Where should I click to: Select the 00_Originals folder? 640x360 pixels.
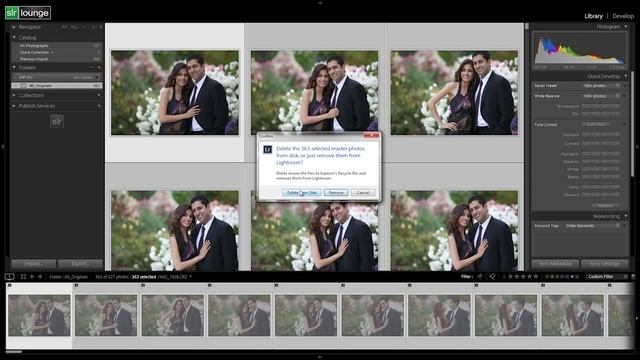click(x=57, y=86)
